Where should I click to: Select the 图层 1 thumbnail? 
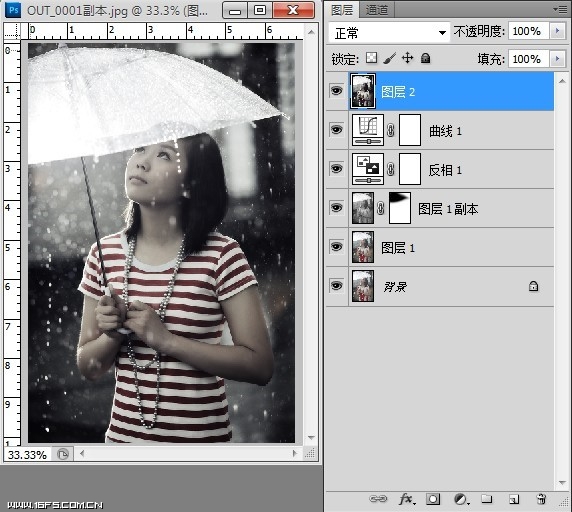[363, 247]
